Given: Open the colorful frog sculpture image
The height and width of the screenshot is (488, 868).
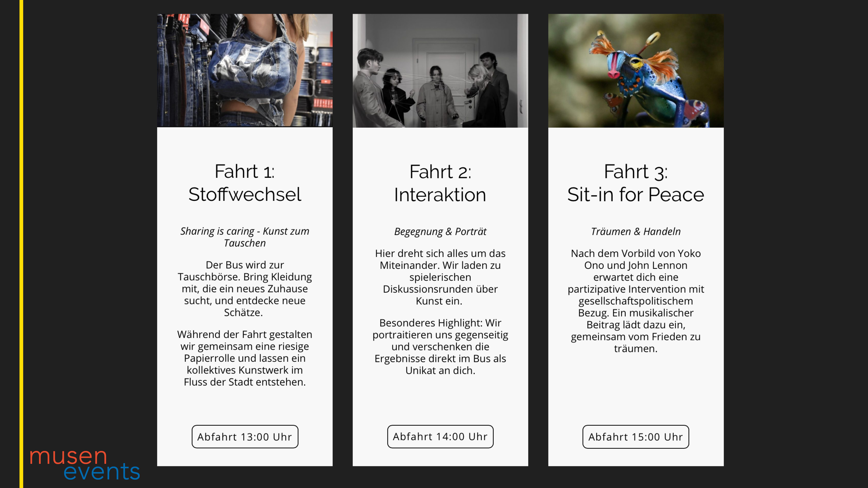Looking at the screenshot, I should 636,70.
